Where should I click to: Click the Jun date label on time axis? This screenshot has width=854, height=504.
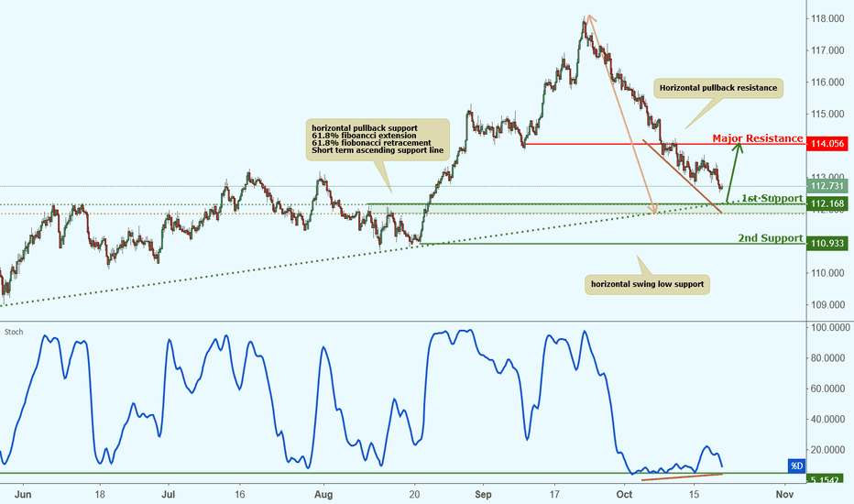click(23, 495)
